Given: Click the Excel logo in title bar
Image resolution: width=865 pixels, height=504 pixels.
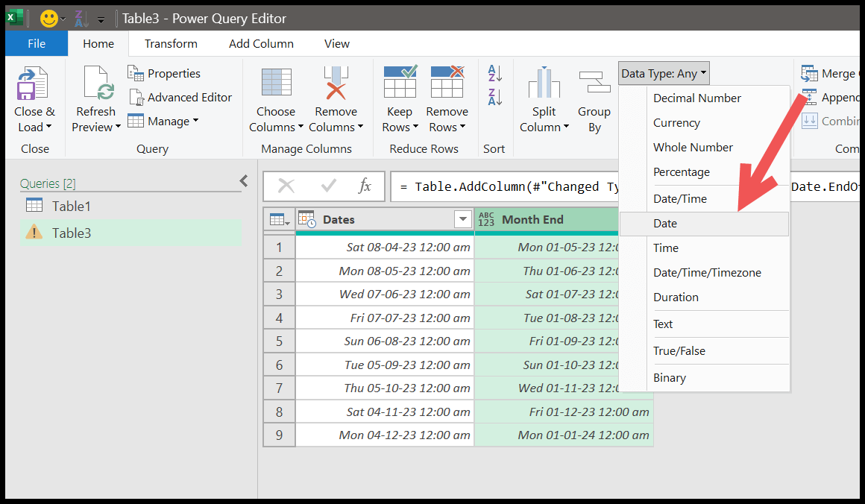Looking at the screenshot, I should click(x=14, y=18).
